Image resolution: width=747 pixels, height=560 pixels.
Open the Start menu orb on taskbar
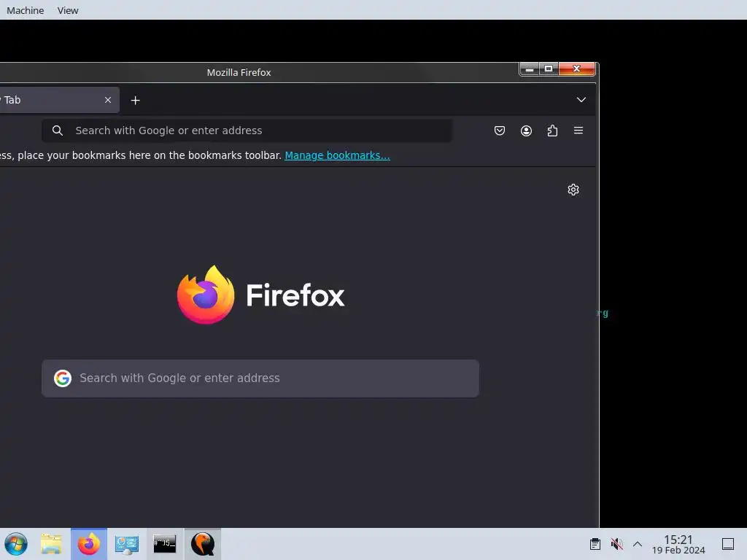coord(16,544)
